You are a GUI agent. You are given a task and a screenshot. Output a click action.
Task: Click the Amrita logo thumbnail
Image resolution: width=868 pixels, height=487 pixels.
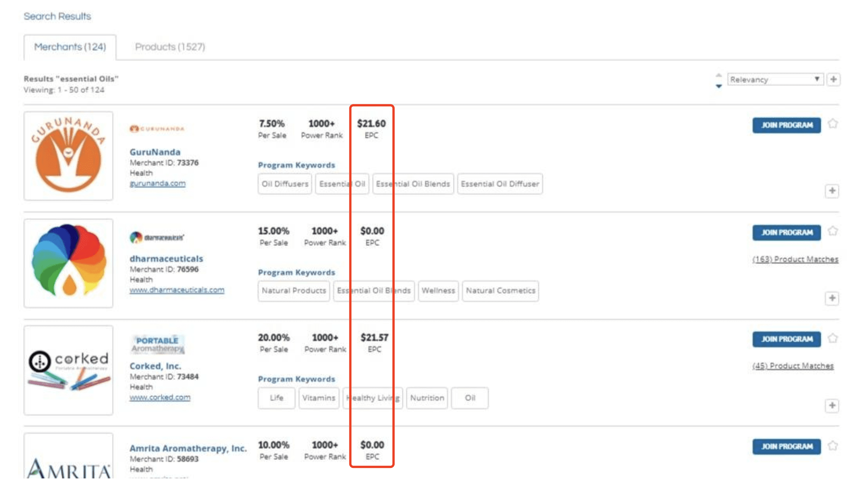pos(69,456)
